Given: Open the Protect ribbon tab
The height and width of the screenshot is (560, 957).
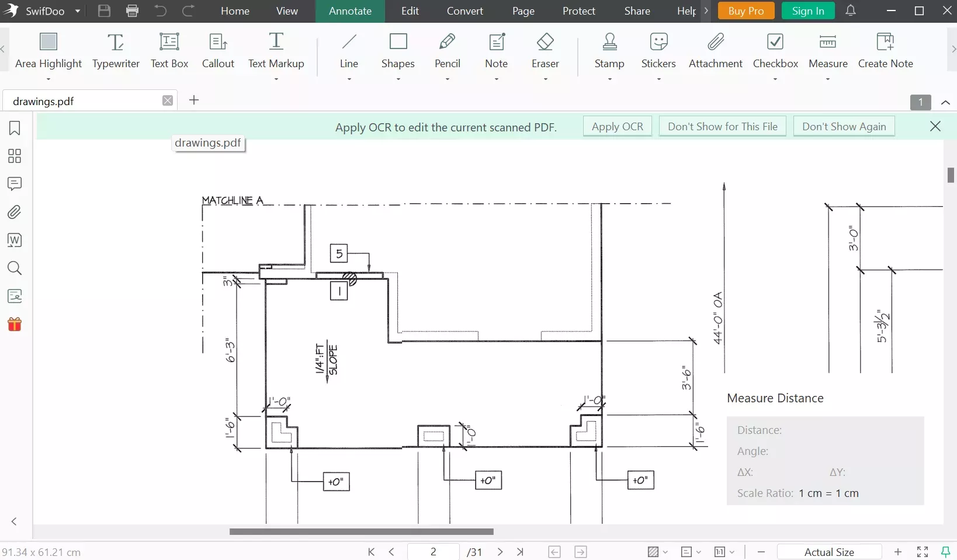Looking at the screenshot, I should [x=578, y=11].
